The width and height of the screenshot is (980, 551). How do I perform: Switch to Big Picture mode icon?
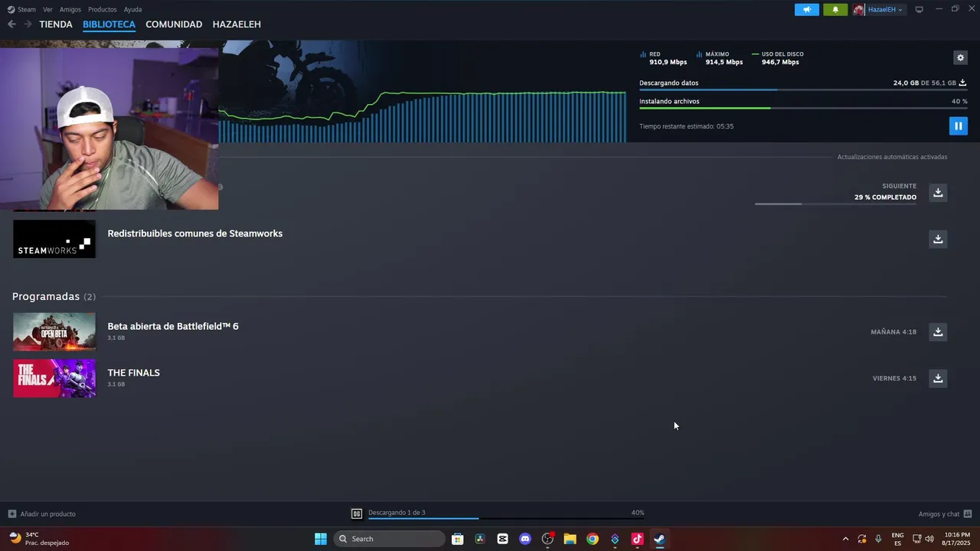click(920, 9)
